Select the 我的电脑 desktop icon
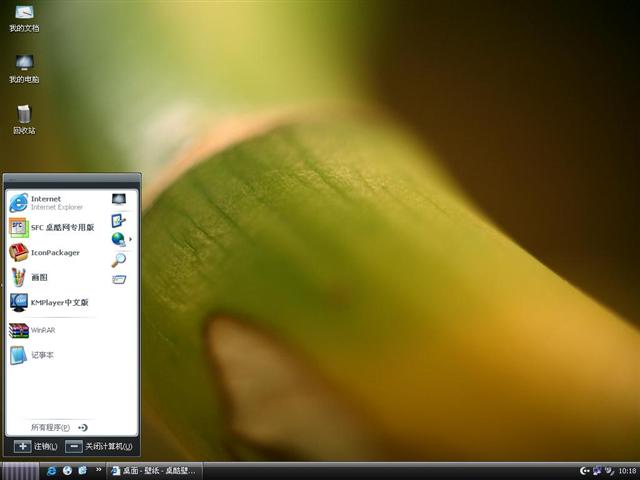640x480 pixels. 24,69
